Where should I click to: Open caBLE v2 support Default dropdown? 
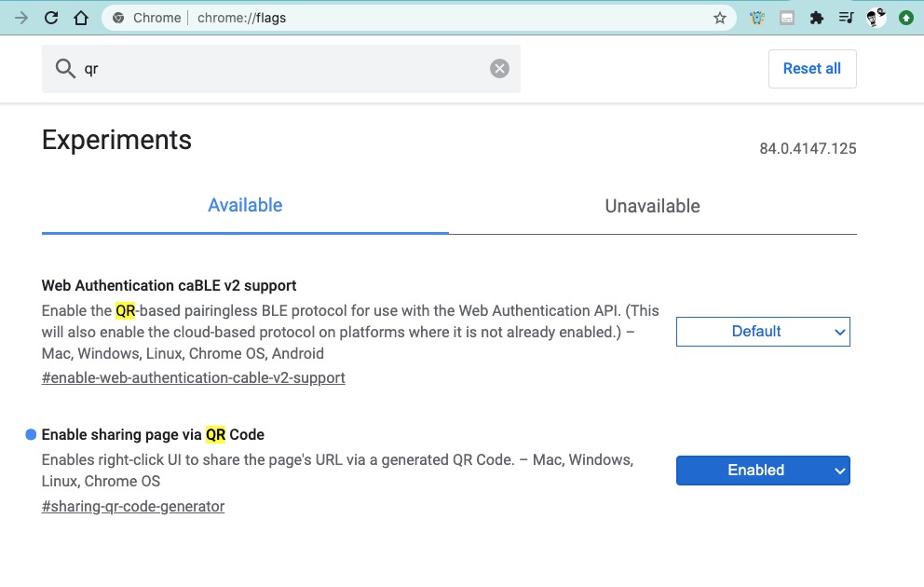point(763,332)
